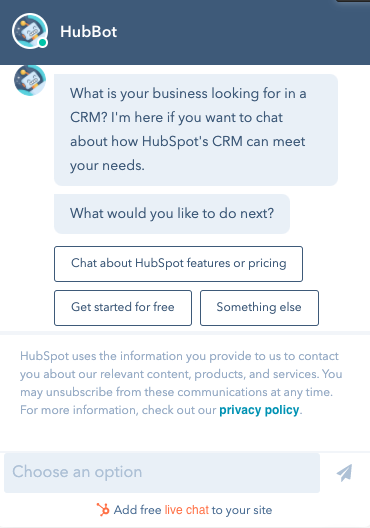Screen dimensions: 370x528
Task: Click the send paper plane icon
Action: coord(344,472)
